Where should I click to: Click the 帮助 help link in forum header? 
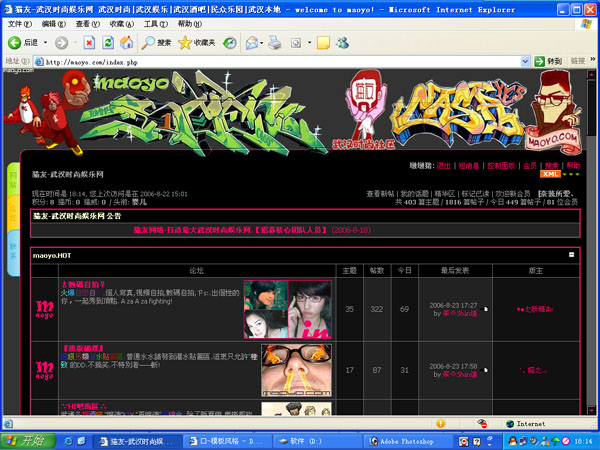click(x=573, y=166)
